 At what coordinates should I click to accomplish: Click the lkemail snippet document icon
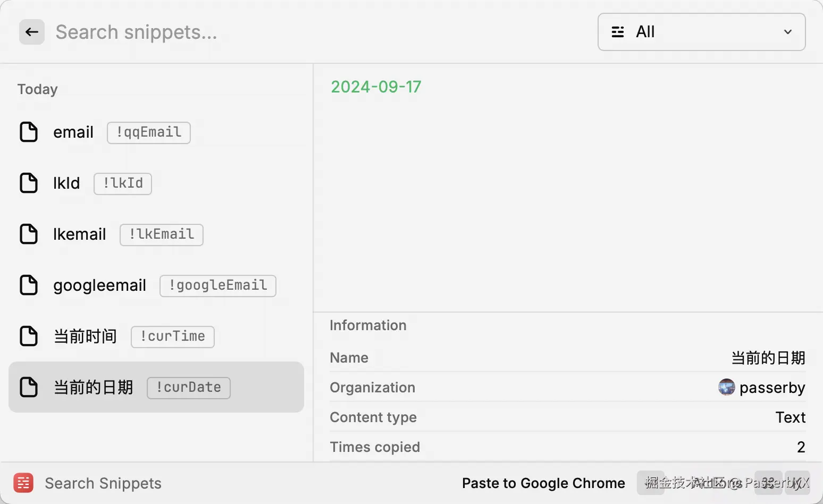[29, 234]
